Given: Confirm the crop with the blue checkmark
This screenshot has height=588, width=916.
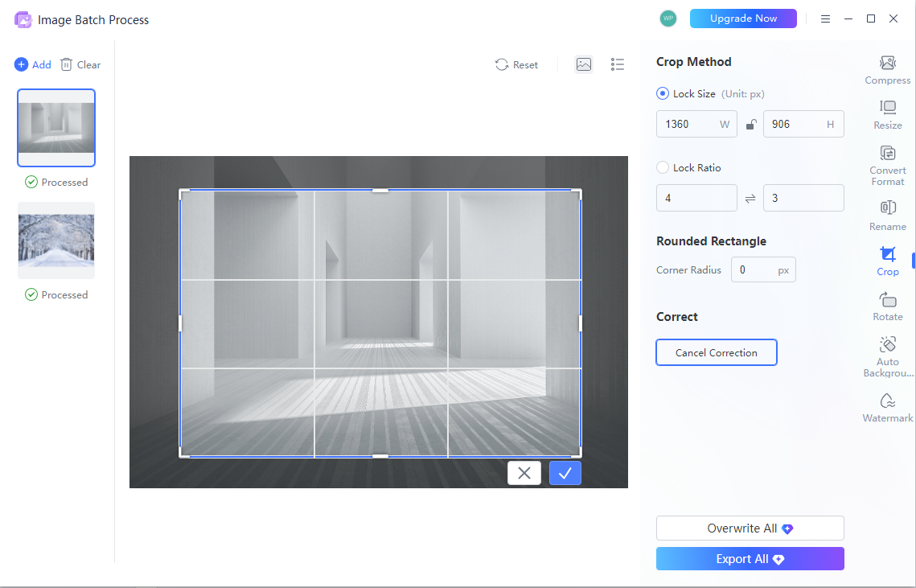Looking at the screenshot, I should tap(565, 473).
